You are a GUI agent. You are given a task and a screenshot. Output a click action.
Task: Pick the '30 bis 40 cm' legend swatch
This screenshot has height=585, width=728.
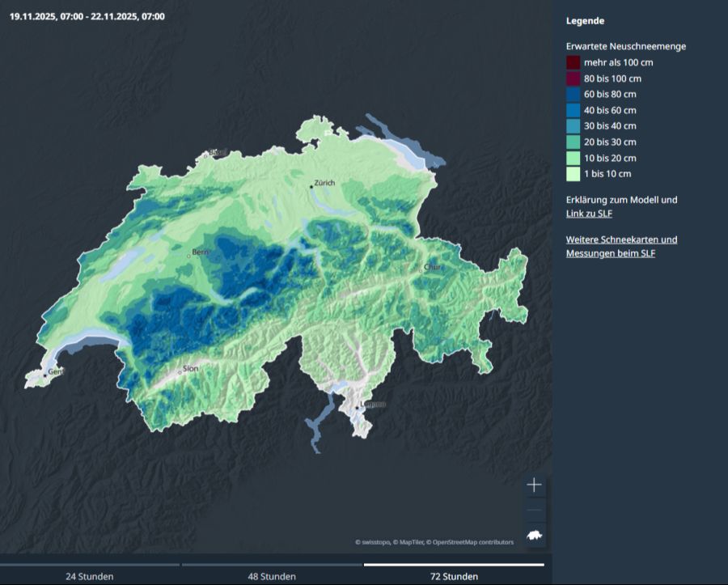(x=573, y=125)
